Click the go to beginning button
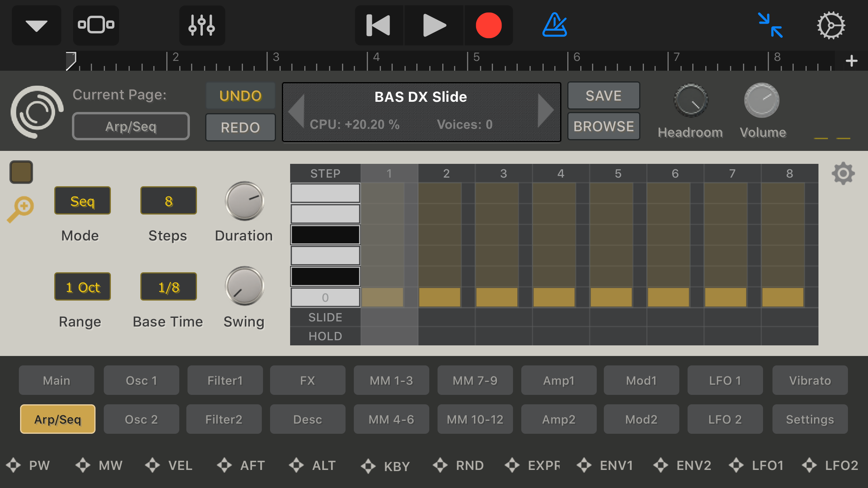The width and height of the screenshot is (868, 488). pyautogui.click(x=379, y=26)
